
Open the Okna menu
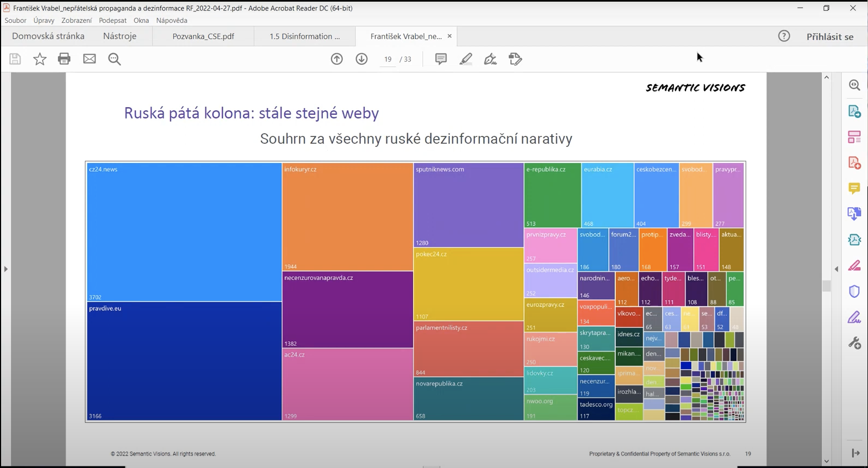(x=141, y=21)
